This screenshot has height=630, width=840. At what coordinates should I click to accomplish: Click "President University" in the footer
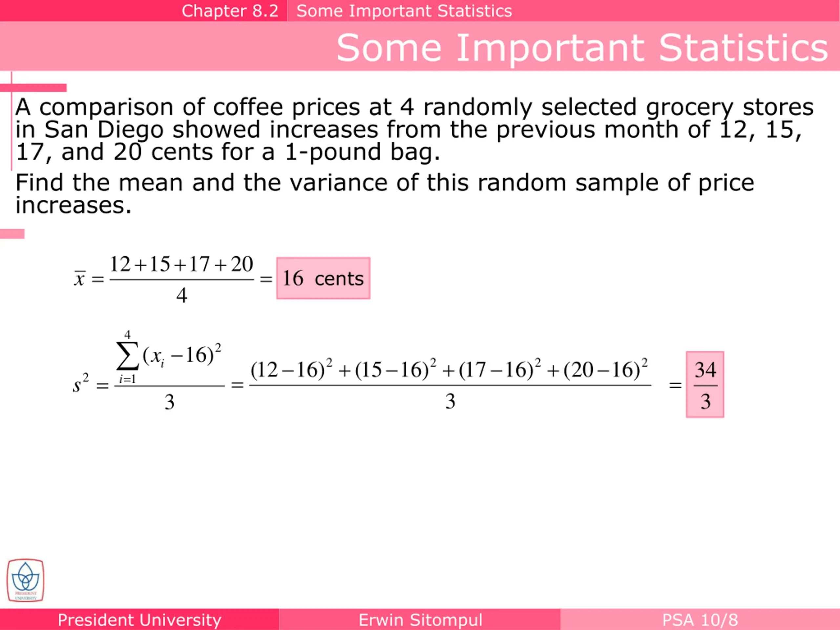pyautogui.click(x=139, y=620)
